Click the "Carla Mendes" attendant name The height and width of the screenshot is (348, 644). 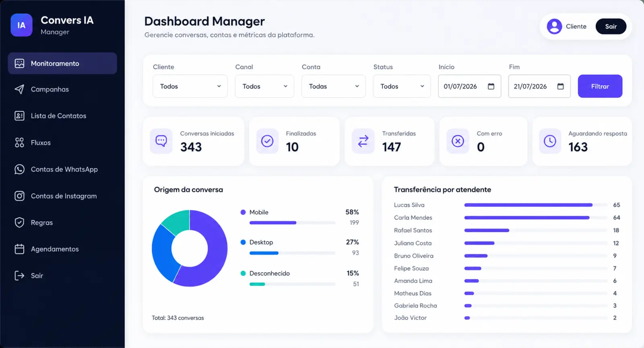click(413, 218)
